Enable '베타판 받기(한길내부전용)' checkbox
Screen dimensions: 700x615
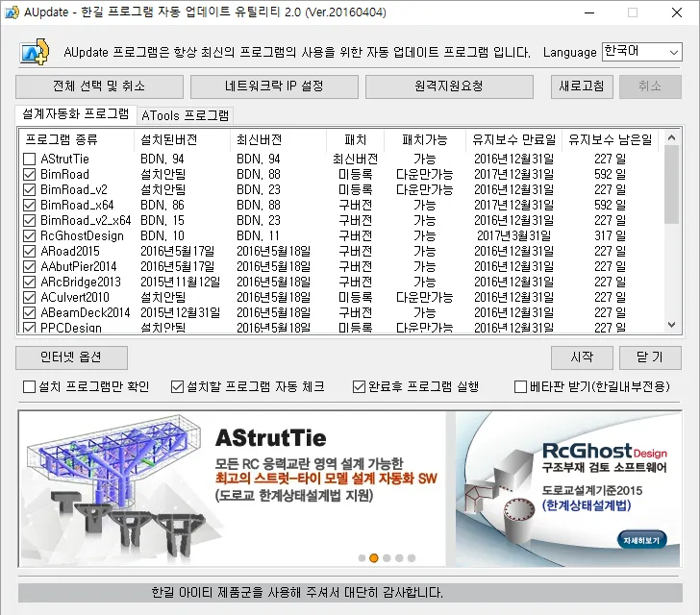(x=520, y=386)
